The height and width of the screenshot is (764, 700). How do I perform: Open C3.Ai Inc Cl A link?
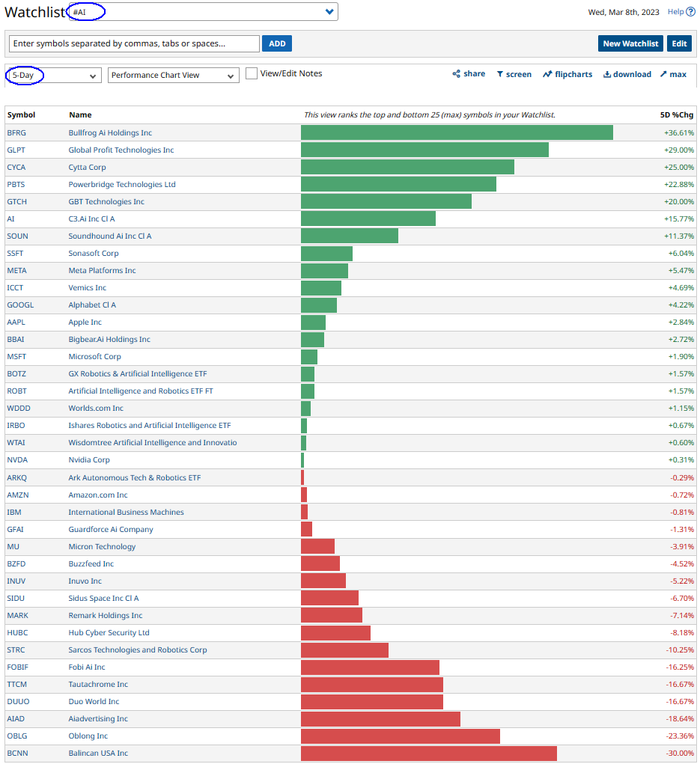pos(91,218)
